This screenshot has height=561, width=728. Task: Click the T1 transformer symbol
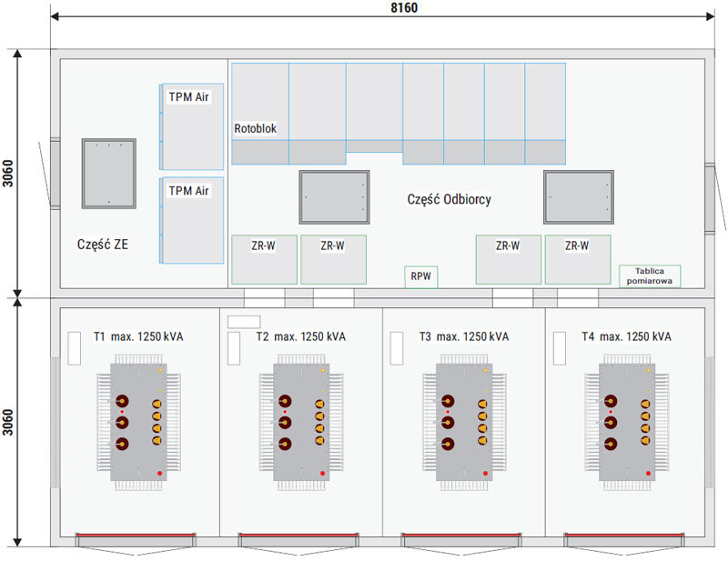click(137, 423)
